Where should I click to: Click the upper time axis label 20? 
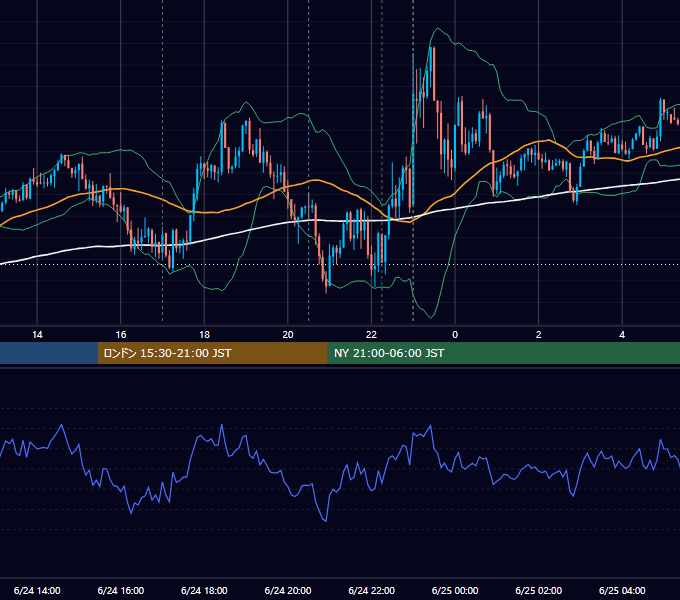288,335
